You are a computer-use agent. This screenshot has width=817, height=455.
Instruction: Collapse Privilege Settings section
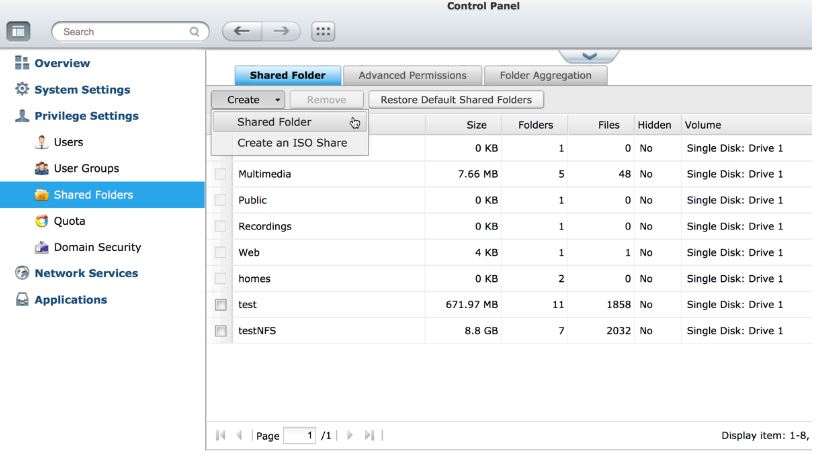tap(86, 116)
